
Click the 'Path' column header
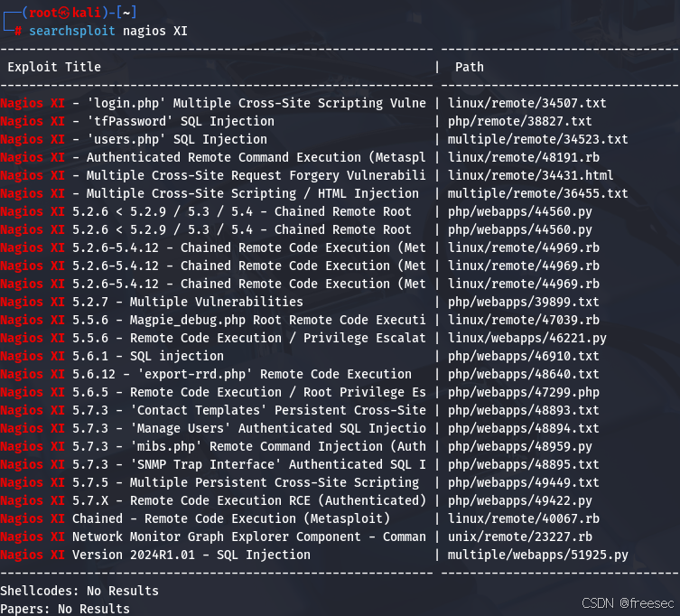coord(470,67)
